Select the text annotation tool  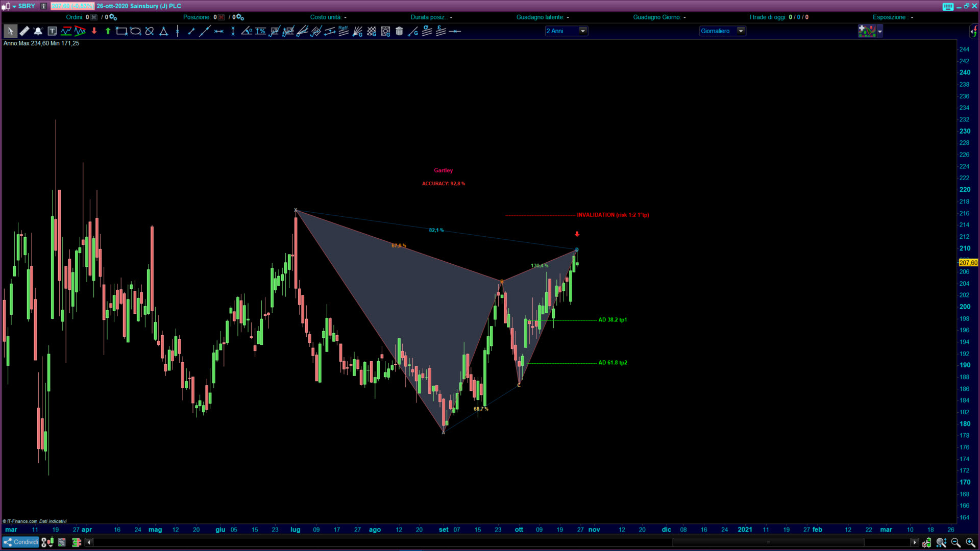point(52,31)
